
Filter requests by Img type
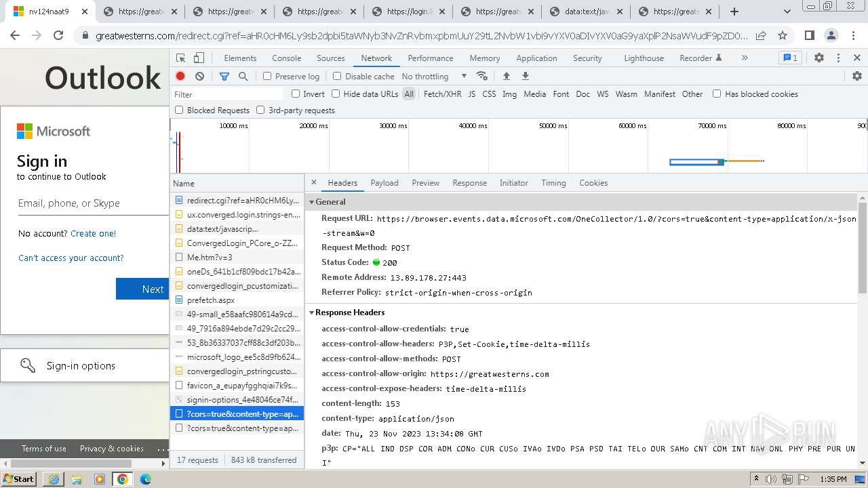[509, 94]
